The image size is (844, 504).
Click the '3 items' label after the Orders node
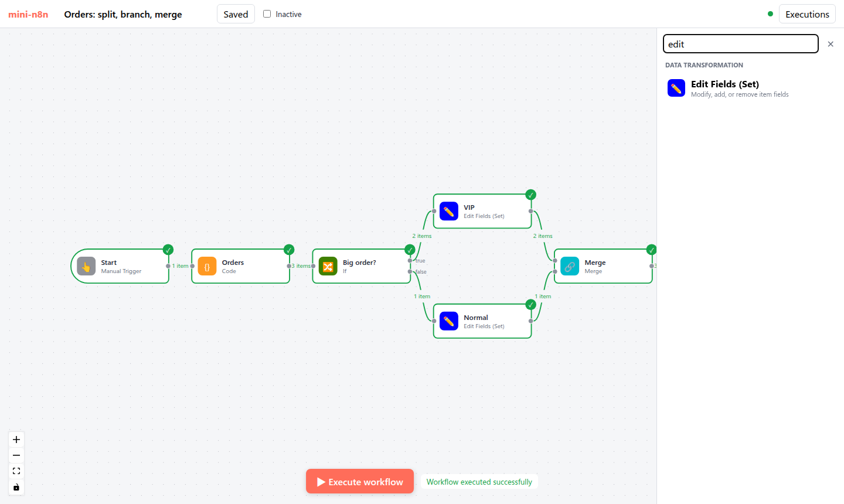click(x=301, y=266)
